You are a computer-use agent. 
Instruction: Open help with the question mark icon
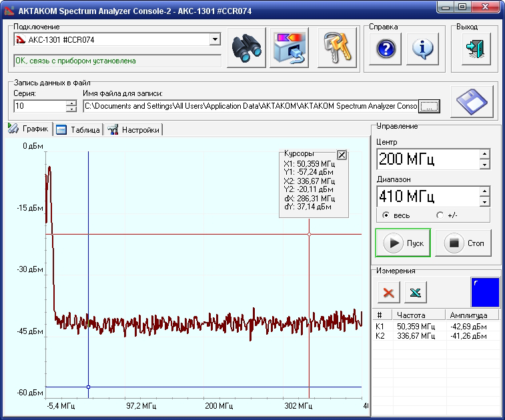click(385, 49)
